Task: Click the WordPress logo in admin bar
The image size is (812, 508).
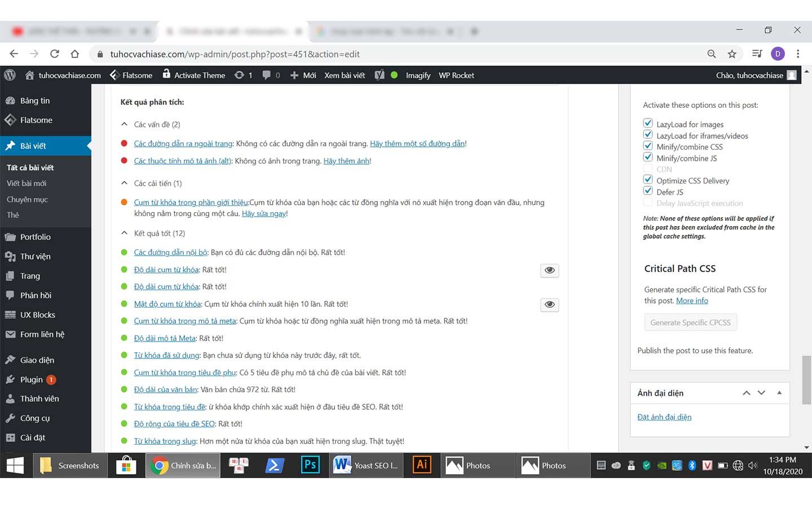Action: click(x=10, y=75)
